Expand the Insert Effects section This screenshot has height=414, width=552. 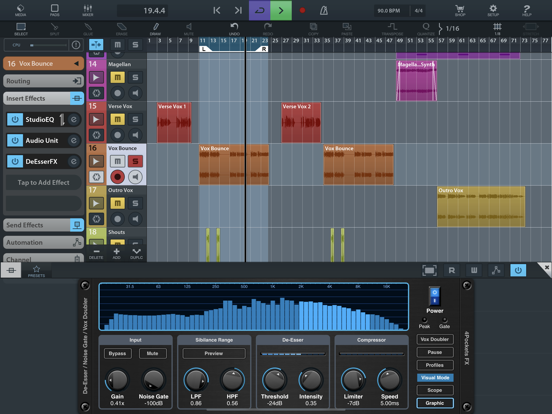click(43, 98)
